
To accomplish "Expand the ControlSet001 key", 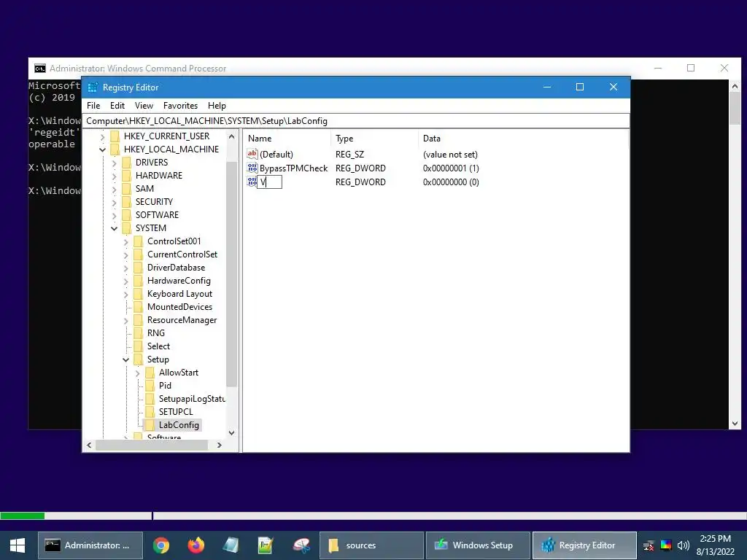I will pyautogui.click(x=125, y=242).
